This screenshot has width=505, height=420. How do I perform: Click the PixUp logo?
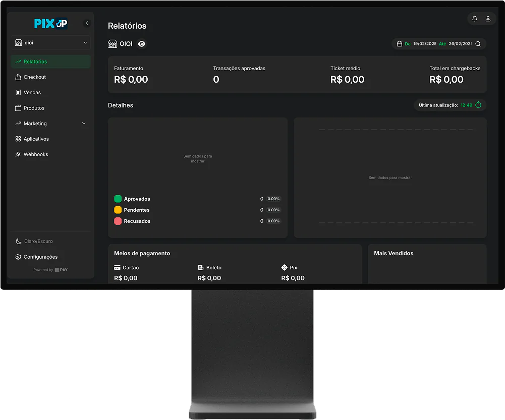point(50,23)
